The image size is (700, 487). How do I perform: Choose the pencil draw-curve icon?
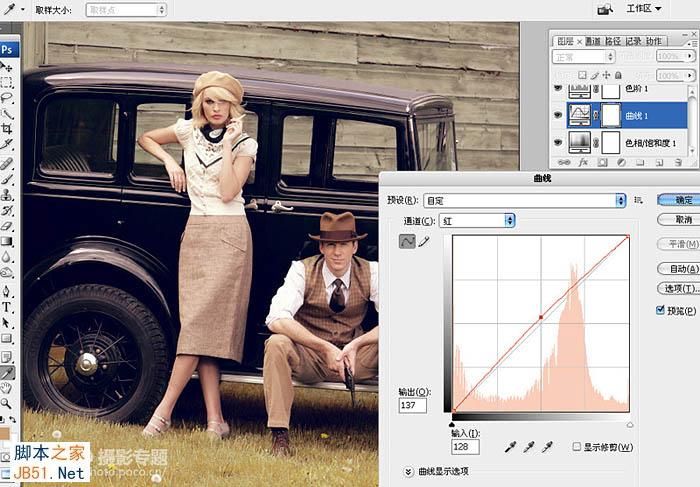[424, 241]
